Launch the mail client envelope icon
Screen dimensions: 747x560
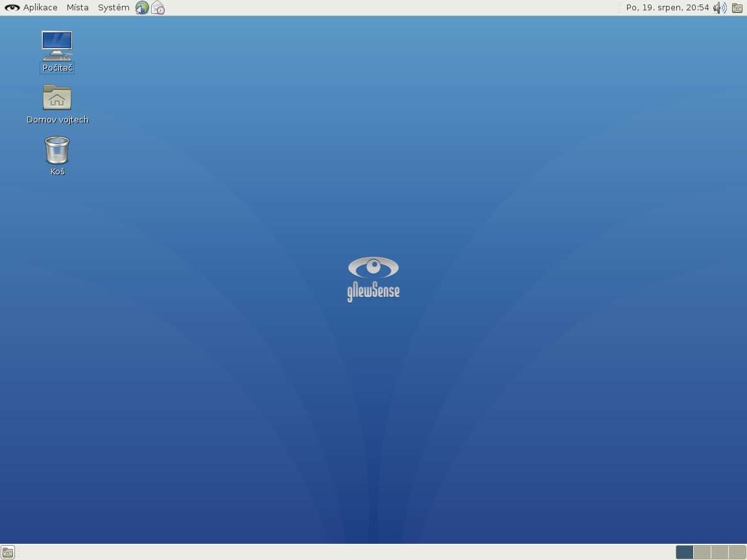click(158, 8)
